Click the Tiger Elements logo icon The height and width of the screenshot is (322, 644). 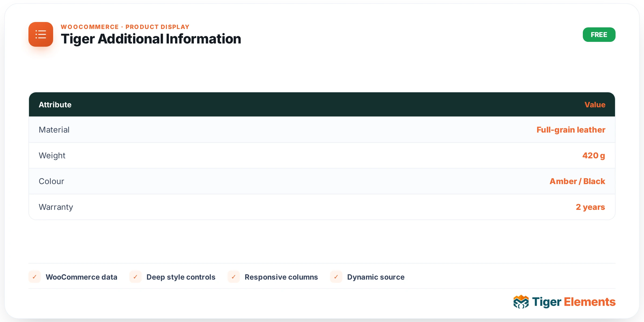coord(521,302)
